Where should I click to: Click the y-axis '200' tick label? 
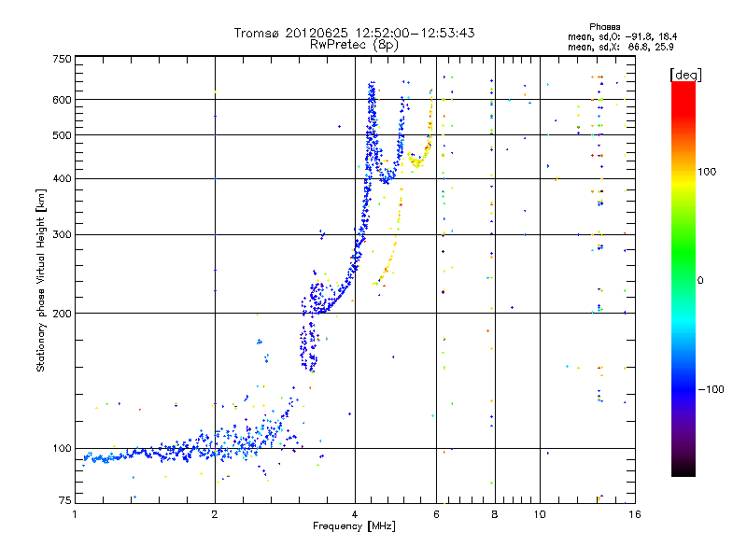(62, 314)
